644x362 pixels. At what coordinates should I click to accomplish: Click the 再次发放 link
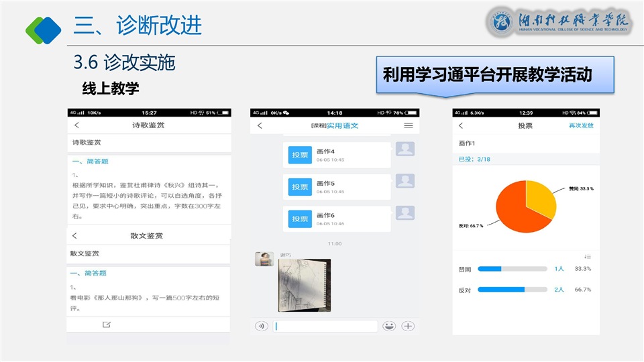tap(581, 125)
